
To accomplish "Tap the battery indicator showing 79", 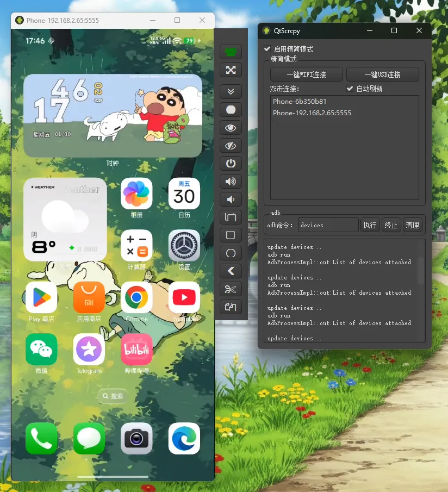I will 190,41.
